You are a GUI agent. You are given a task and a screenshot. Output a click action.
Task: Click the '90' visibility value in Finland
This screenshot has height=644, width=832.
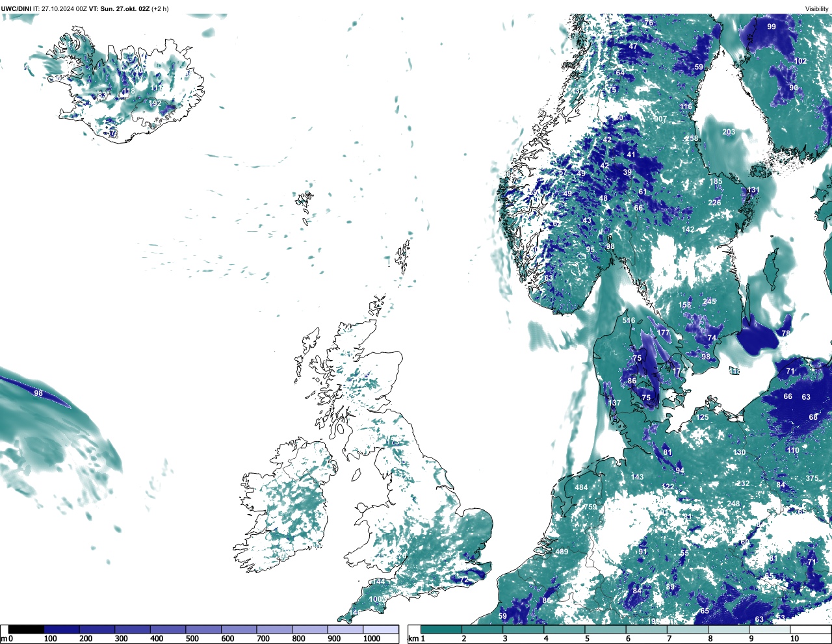point(794,88)
